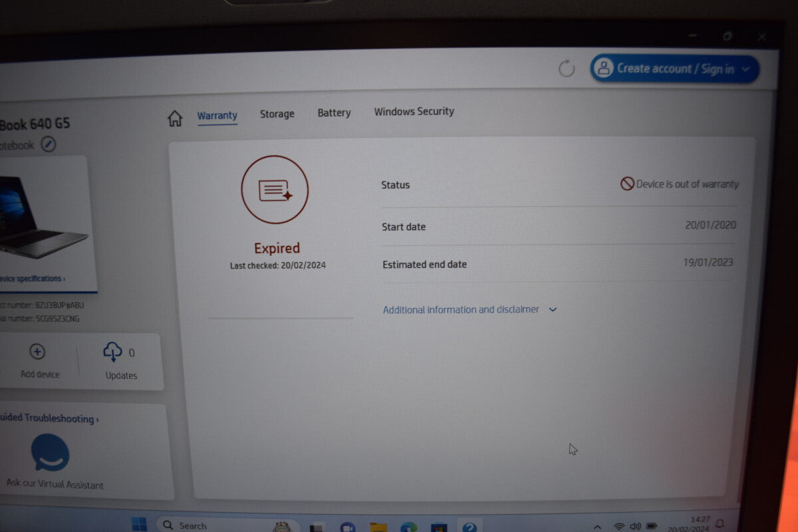Select the Windows Security tab
The height and width of the screenshot is (532, 798).
(x=414, y=112)
